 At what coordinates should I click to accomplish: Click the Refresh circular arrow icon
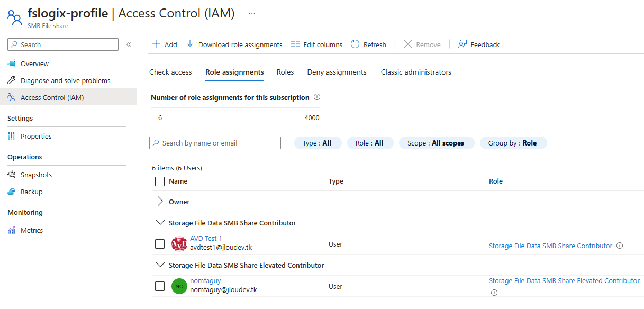[355, 44]
